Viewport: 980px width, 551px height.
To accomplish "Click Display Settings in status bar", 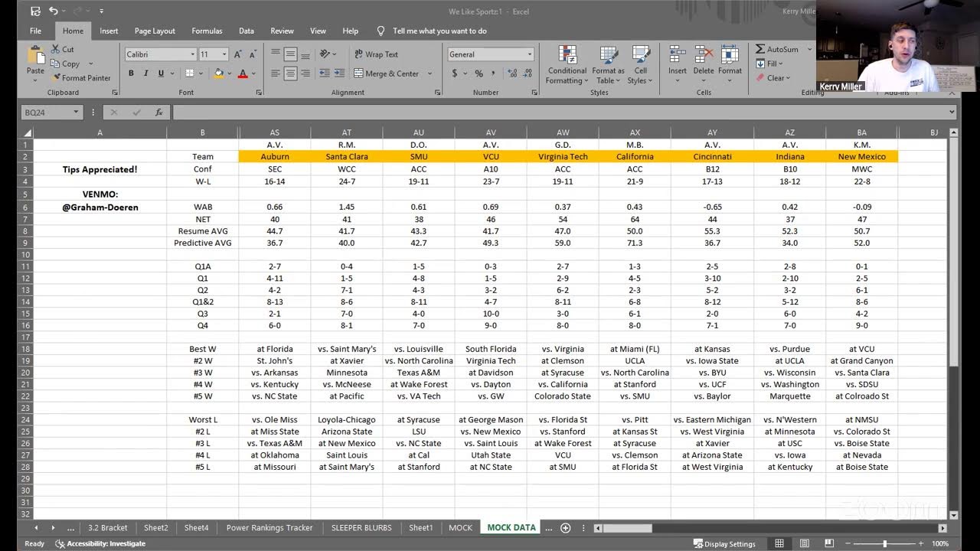I will point(724,544).
